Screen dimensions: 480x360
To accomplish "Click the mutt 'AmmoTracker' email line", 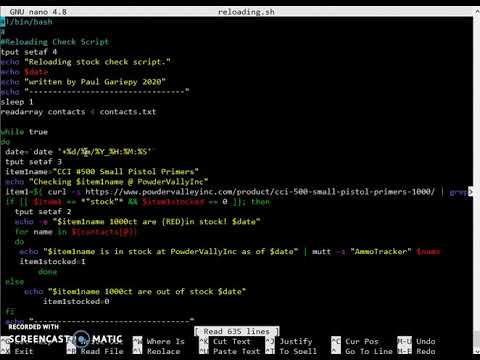I will tap(230, 252).
